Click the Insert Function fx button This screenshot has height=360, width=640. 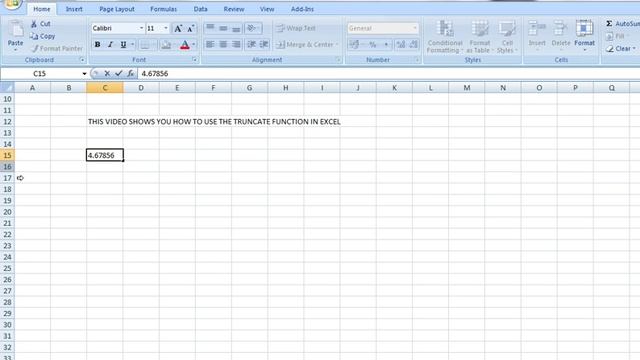130,74
